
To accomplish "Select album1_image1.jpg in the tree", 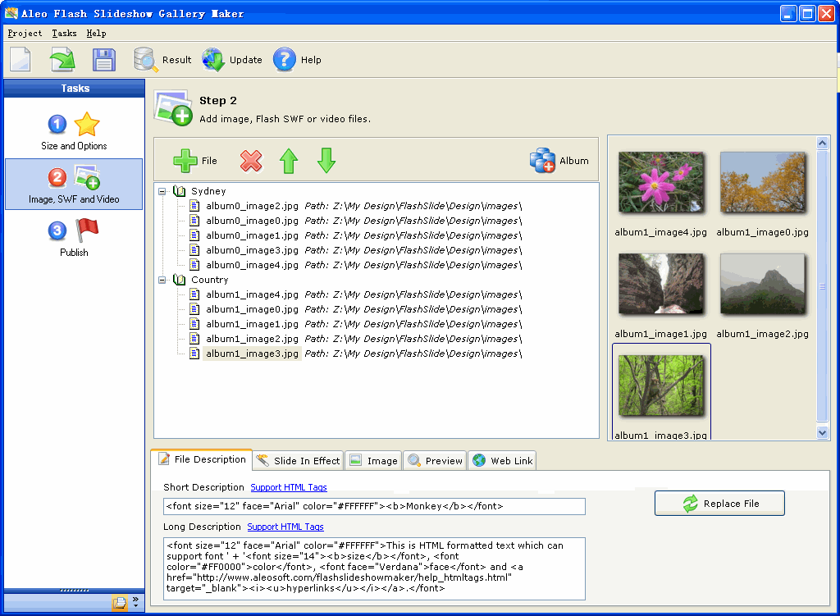I will [252, 324].
